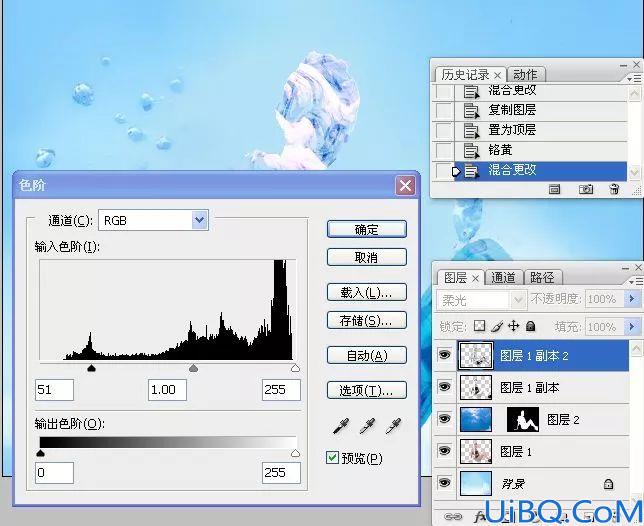Set history brush source at 复制图层 state
Screen dimensions: 644x526
pyautogui.click(x=444, y=110)
